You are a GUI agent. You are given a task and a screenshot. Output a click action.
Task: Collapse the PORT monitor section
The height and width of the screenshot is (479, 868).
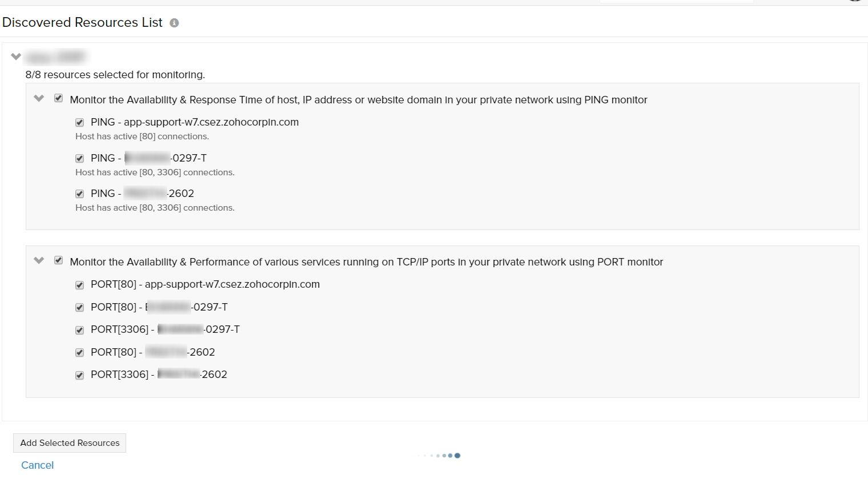39,260
